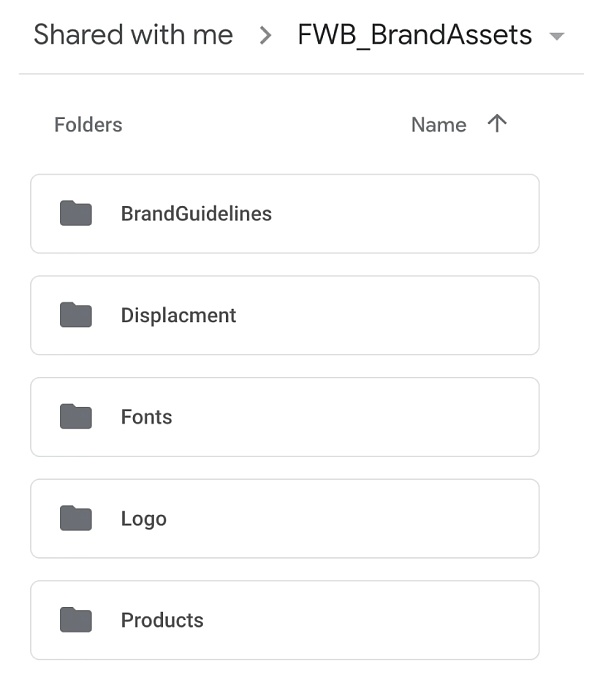Click the Folders section header

click(88, 125)
